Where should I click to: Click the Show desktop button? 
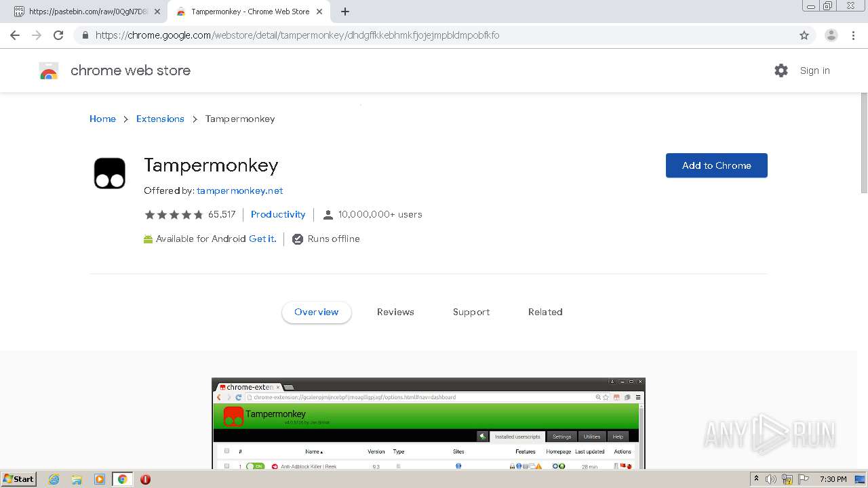861,479
